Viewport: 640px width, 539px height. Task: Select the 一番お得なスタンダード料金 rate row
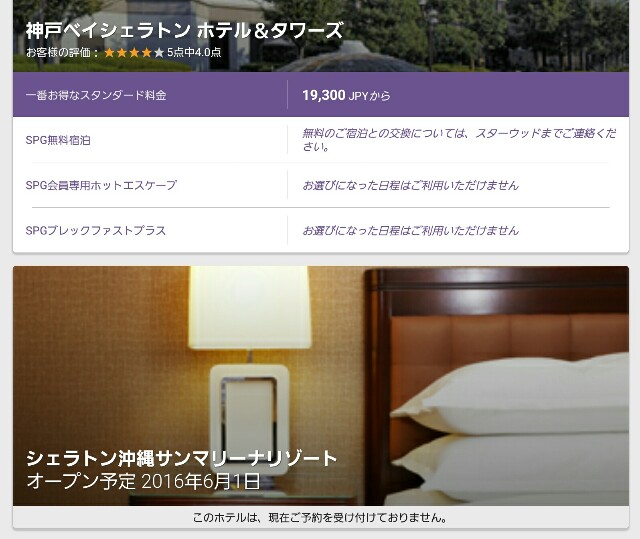321,95
